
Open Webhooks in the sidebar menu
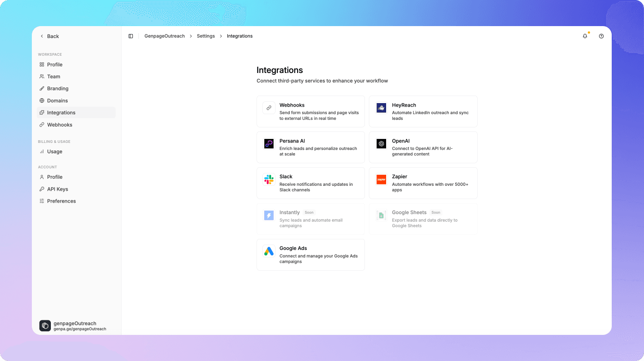pyautogui.click(x=76, y=125)
